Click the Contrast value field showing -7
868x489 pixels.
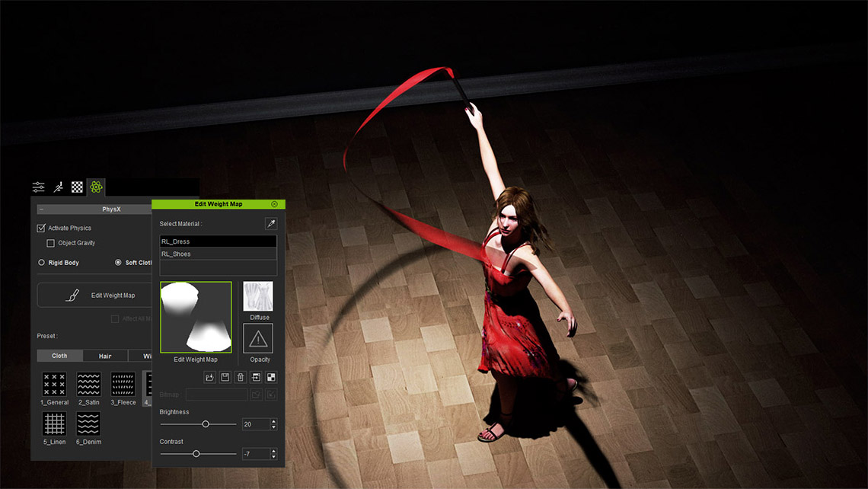[255, 454]
